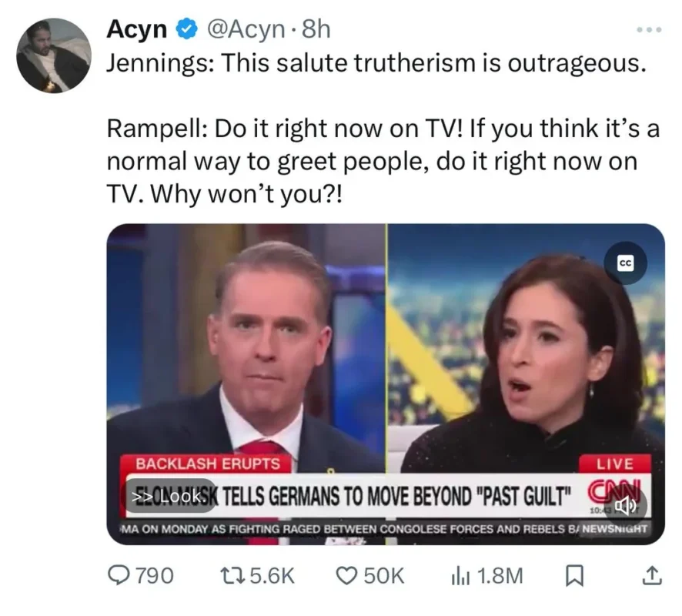Screen dimensions: 682x616
Task: Click the Acyn display name
Action: click(136, 29)
